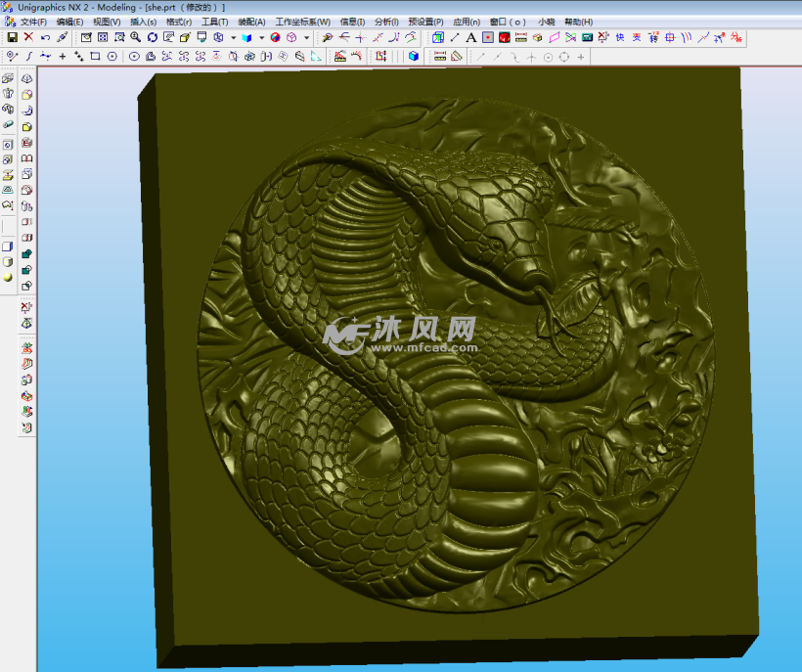Viewport: 802px width, 672px height.
Task: Click the open book icon in left toolbar
Action: 26,158
